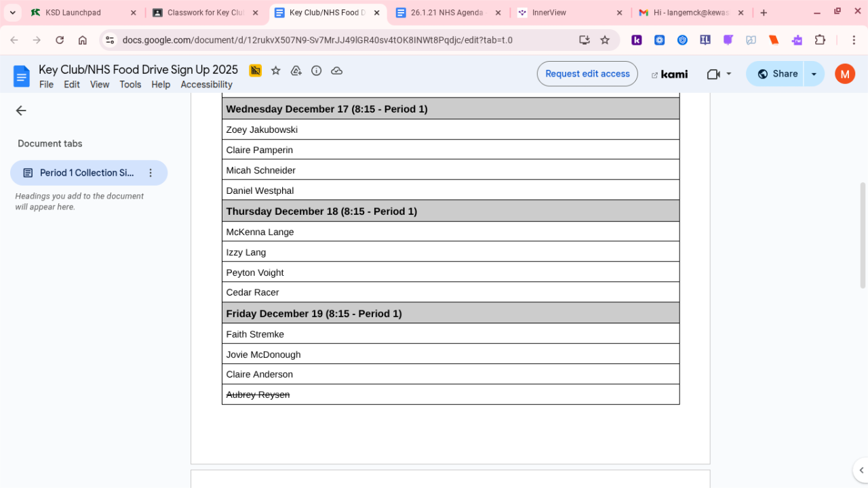This screenshot has width=868, height=488.
Task: Open the purple K extension
Action: [637, 40]
